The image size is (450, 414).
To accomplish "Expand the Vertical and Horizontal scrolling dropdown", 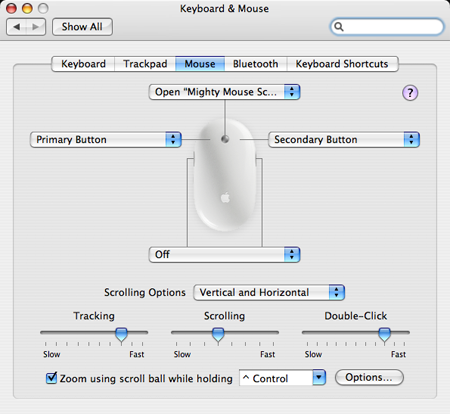I will tap(269, 292).
